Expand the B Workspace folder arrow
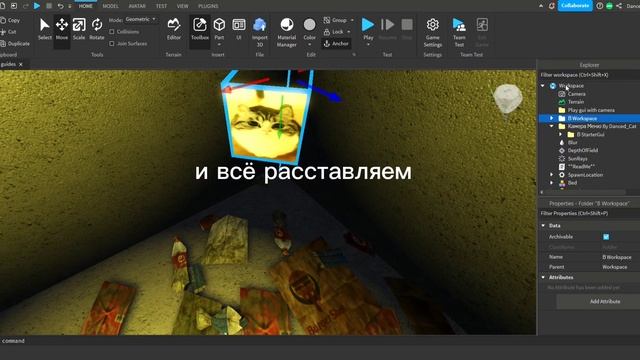 [x=551, y=118]
